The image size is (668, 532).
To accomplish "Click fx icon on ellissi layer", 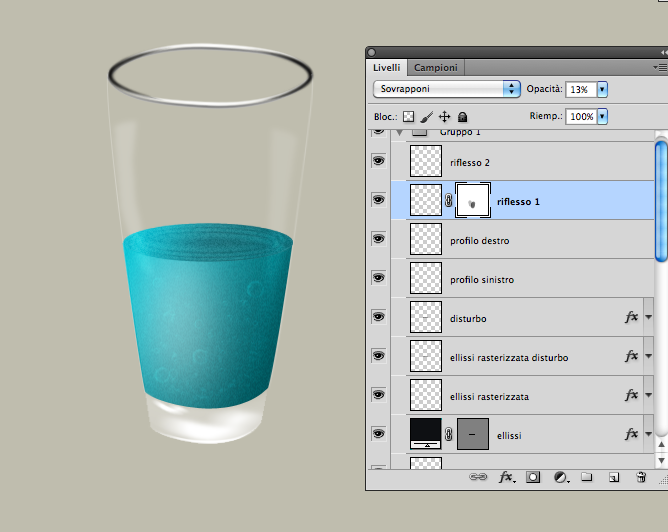I will click(631, 434).
